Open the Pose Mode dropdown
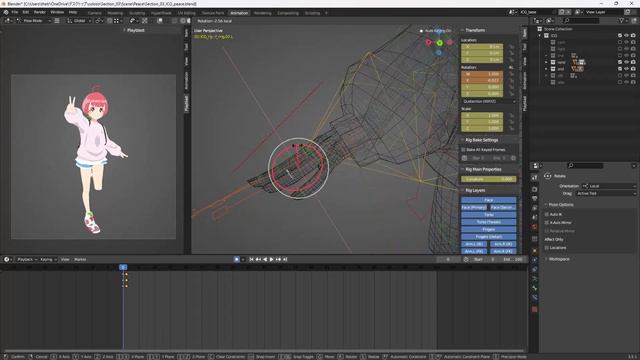Image resolution: width=640 pixels, height=360 pixels. (x=34, y=20)
